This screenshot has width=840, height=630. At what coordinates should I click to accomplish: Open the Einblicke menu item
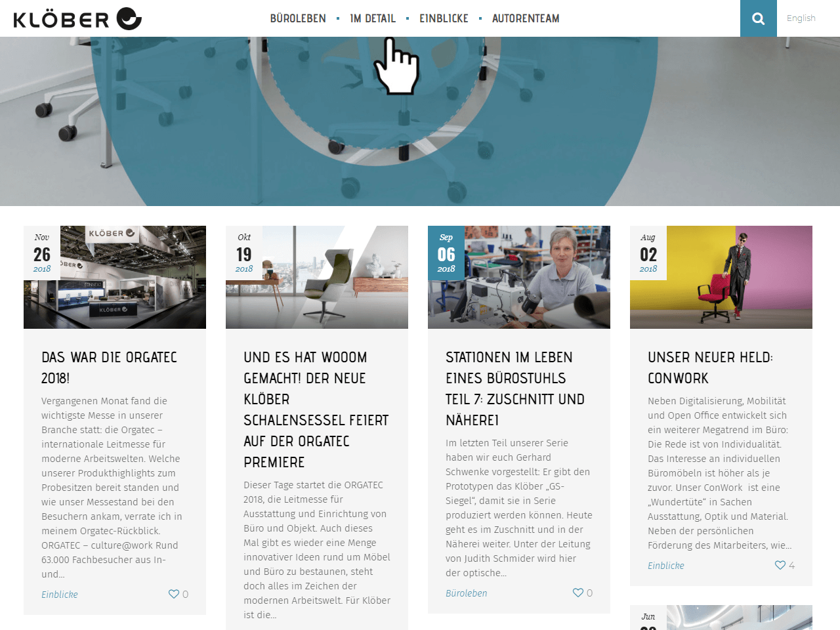pyautogui.click(x=444, y=18)
